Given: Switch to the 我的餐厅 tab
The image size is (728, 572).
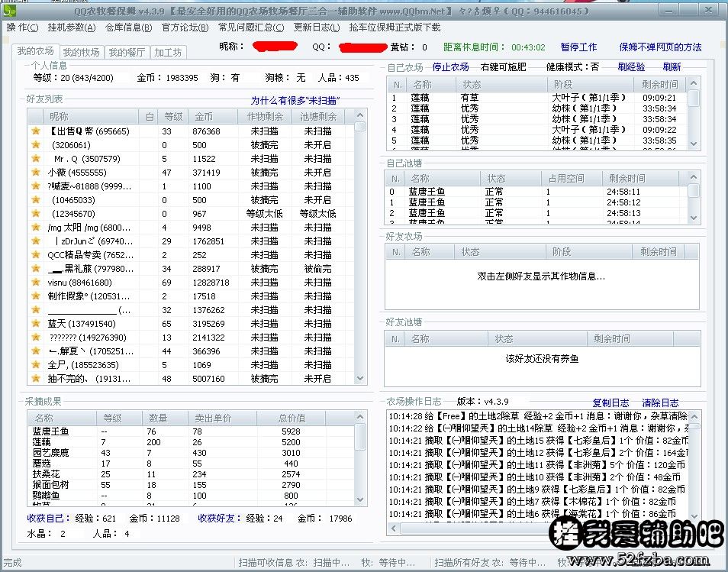Looking at the screenshot, I should coord(127,53).
